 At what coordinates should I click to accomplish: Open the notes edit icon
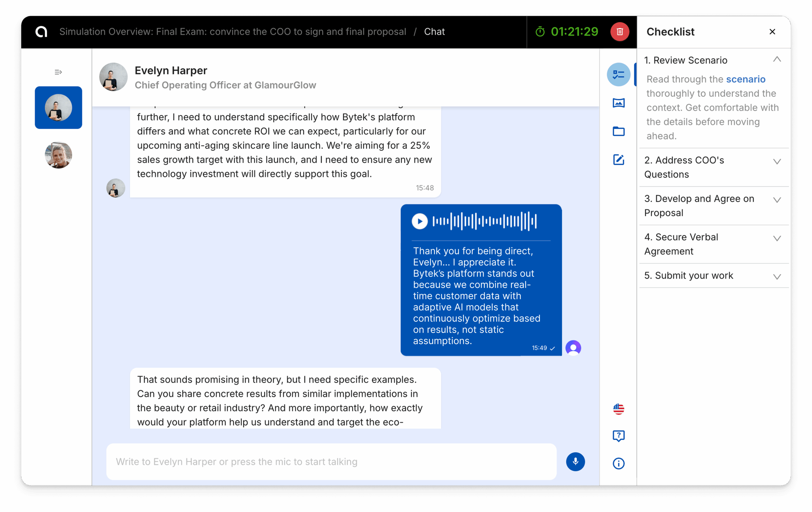click(x=619, y=160)
